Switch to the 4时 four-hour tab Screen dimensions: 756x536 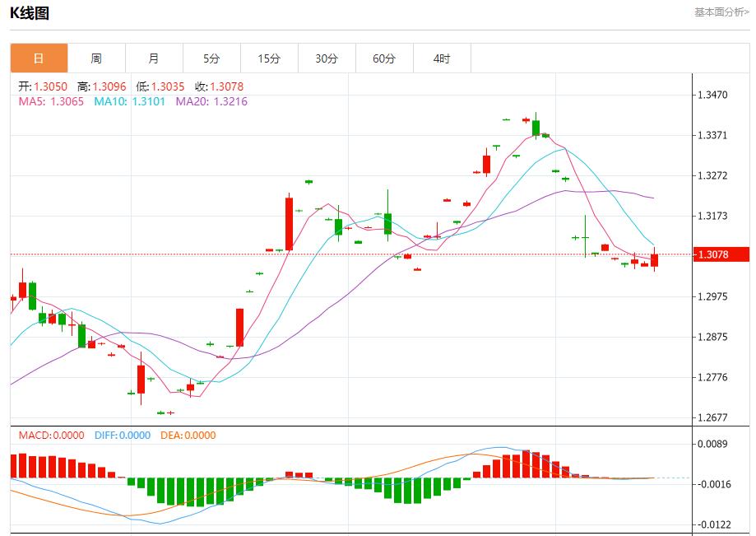pos(442,58)
